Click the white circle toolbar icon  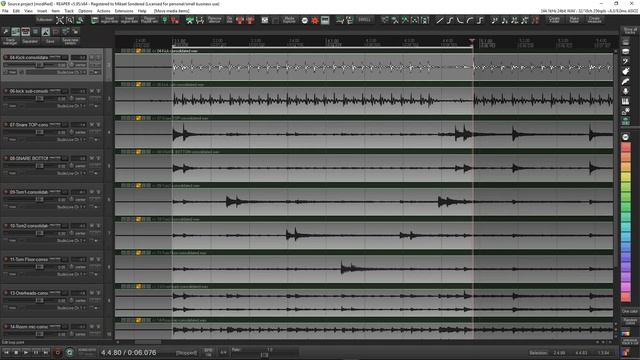[304, 20]
